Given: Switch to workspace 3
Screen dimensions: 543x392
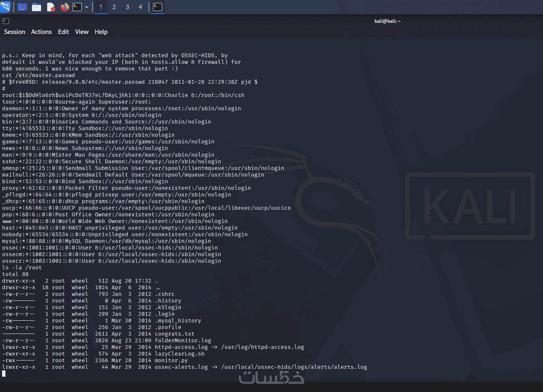Looking at the screenshot, I should point(127,7).
